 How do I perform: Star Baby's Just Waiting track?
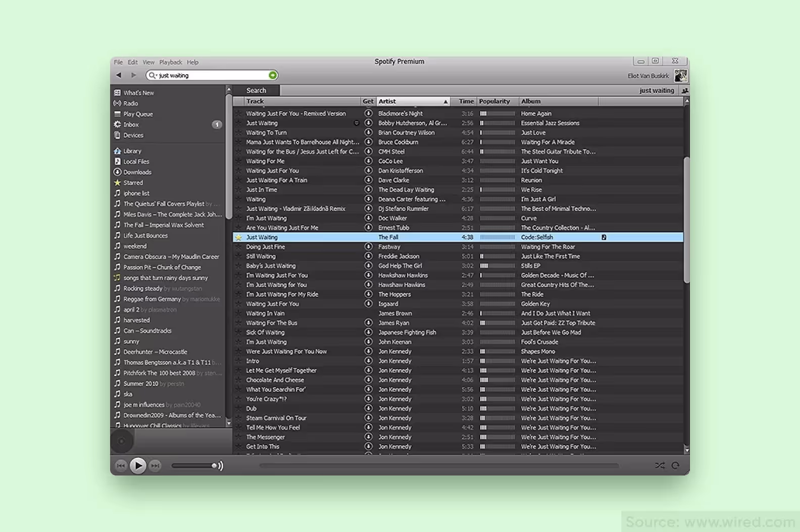(239, 265)
